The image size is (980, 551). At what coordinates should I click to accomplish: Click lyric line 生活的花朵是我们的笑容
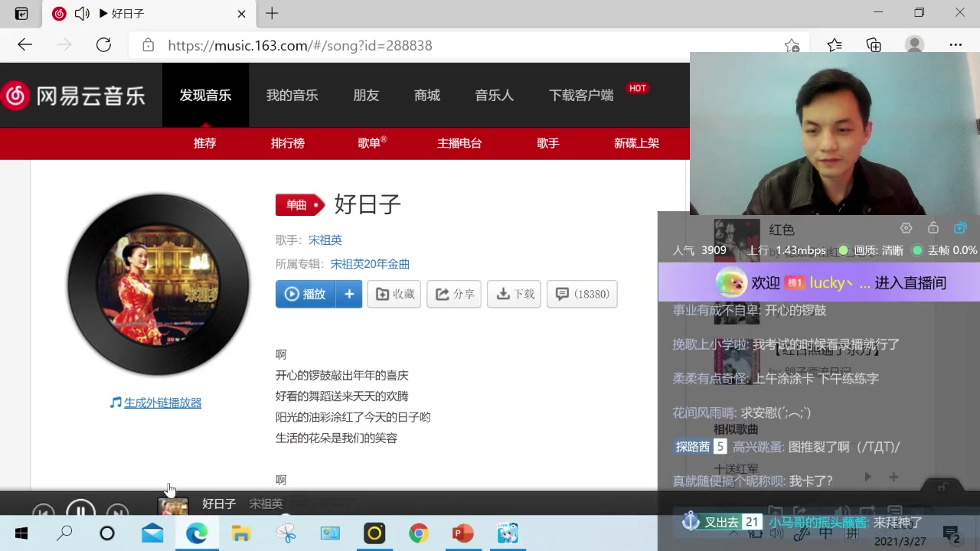coord(336,438)
